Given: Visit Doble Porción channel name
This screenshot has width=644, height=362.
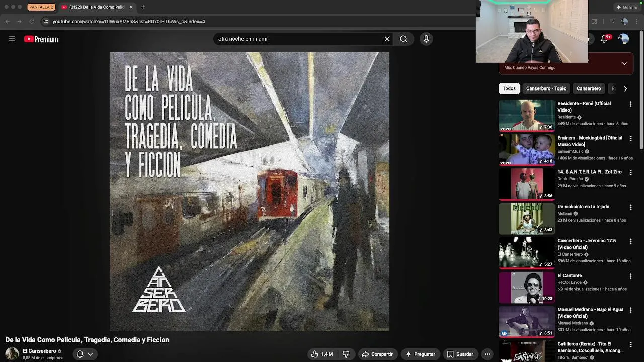Looking at the screenshot, I should pos(570,179).
